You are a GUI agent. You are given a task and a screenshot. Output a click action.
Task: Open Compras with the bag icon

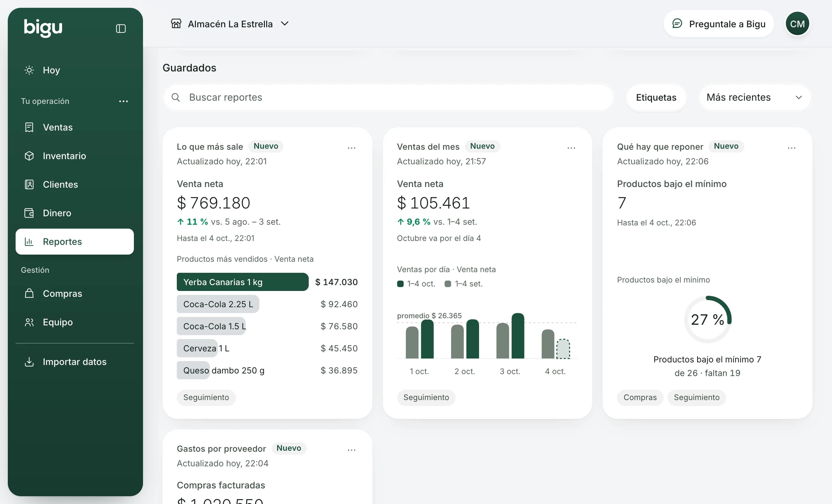coord(75,294)
